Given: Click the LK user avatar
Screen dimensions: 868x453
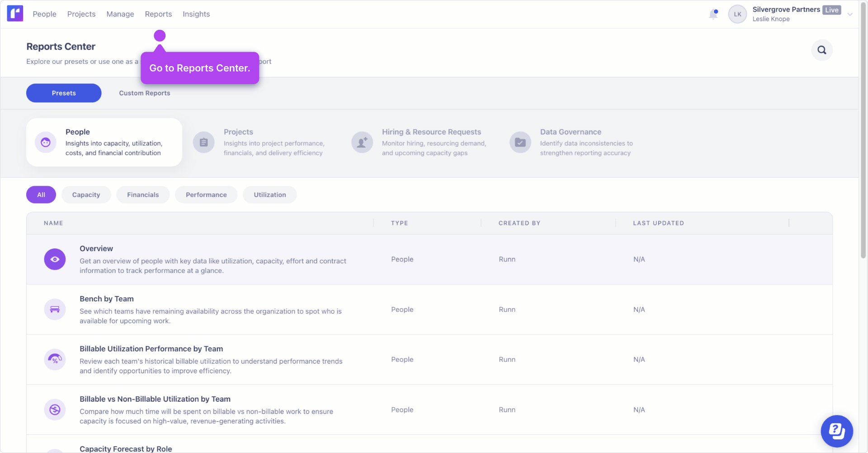Looking at the screenshot, I should [737, 14].
